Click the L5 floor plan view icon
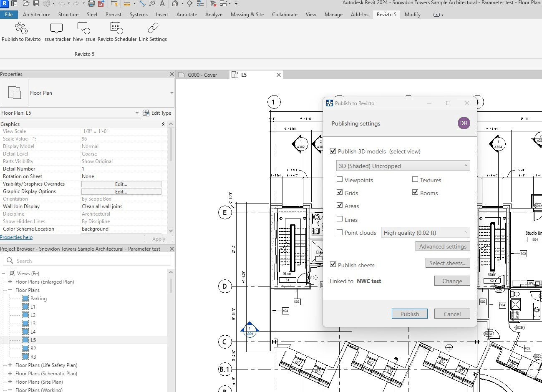Viewport: 542px width, 392px height. [x=25, y=340]
